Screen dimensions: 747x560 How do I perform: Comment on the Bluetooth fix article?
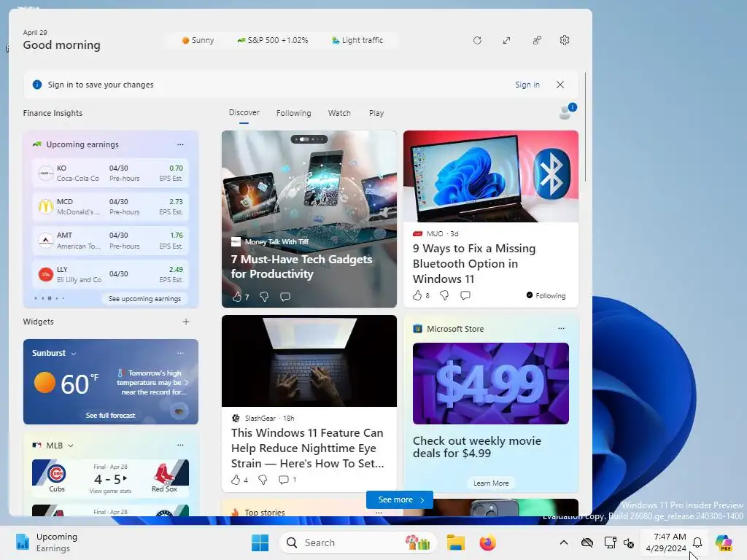point(465,296)
